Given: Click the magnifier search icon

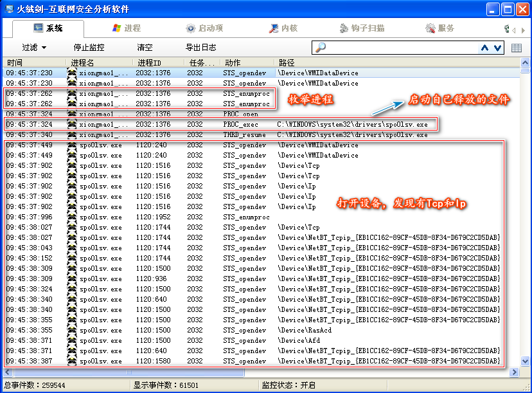Looking at the screenshot, I should point(320,48).
